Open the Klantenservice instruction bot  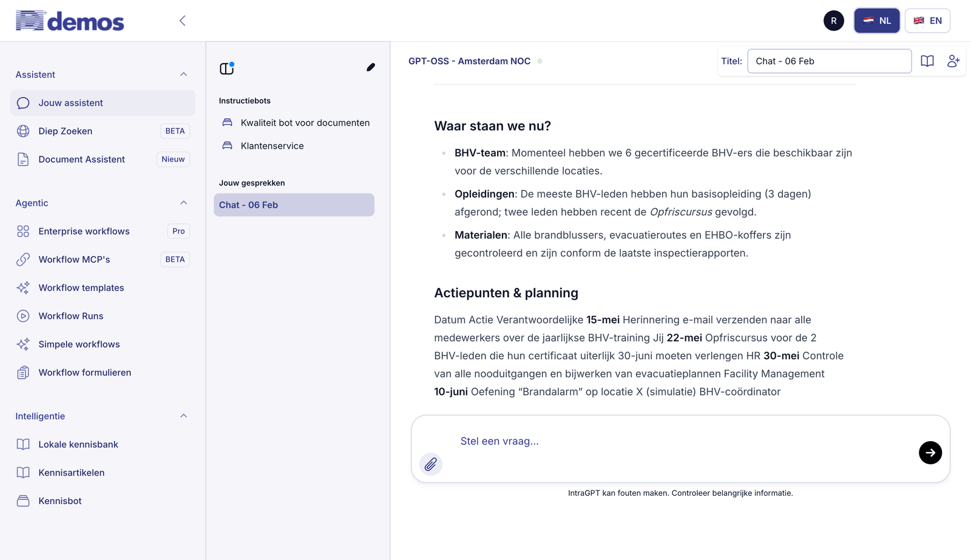(x=271, y=145)
